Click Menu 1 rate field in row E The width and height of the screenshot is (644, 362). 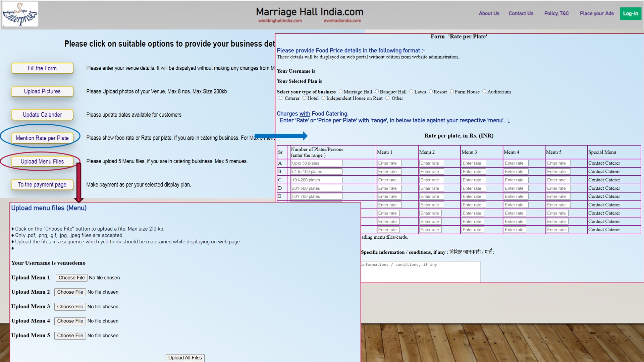point(389,196)
